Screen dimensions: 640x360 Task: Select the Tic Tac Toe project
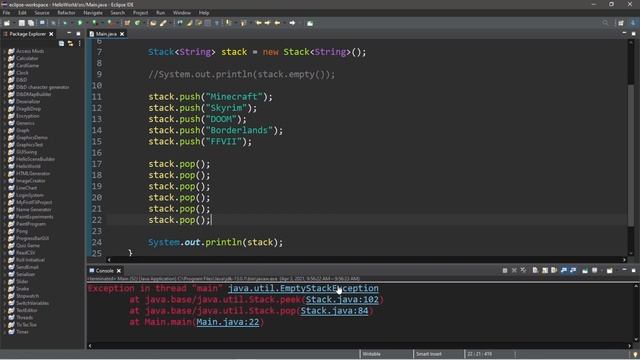tap(27, 325)
